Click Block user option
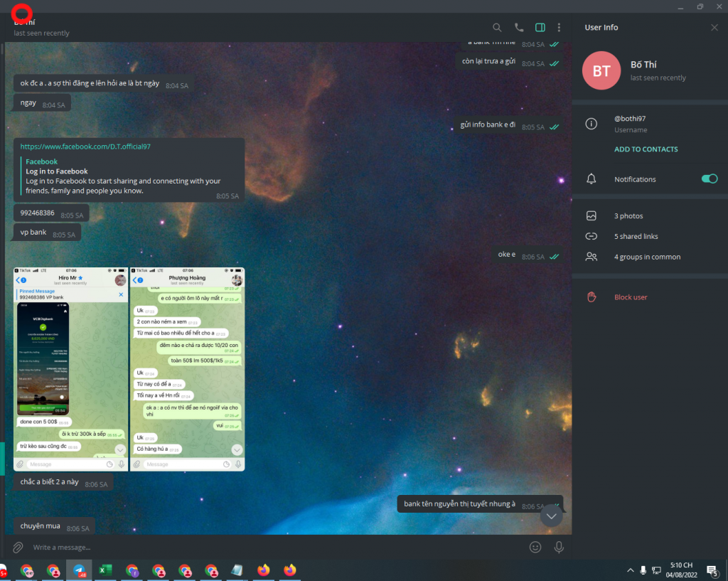Viewport: 728px width, 581px height. click(x=631, y=297)
